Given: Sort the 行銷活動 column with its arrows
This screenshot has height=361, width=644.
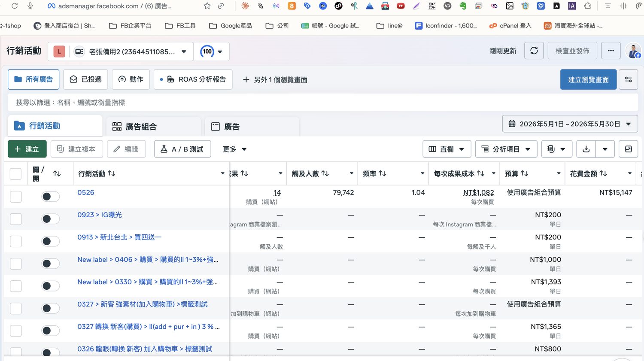Looking at the screenshot, I should pos(112,173).
